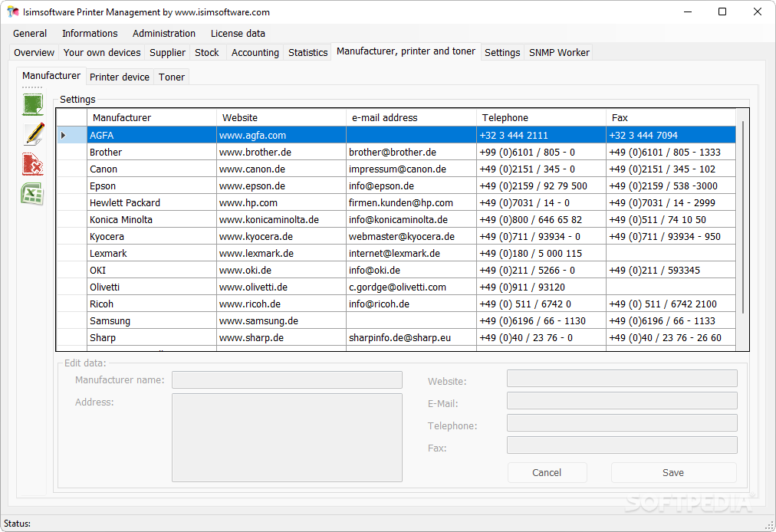Select Manufacturer, printer and toner tab

pos(406,51)
